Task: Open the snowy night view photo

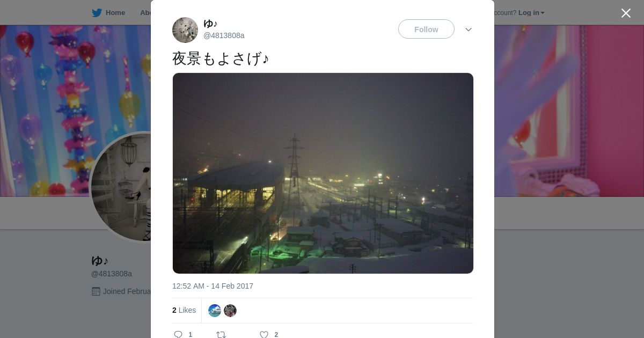Action: pos(323,173)
